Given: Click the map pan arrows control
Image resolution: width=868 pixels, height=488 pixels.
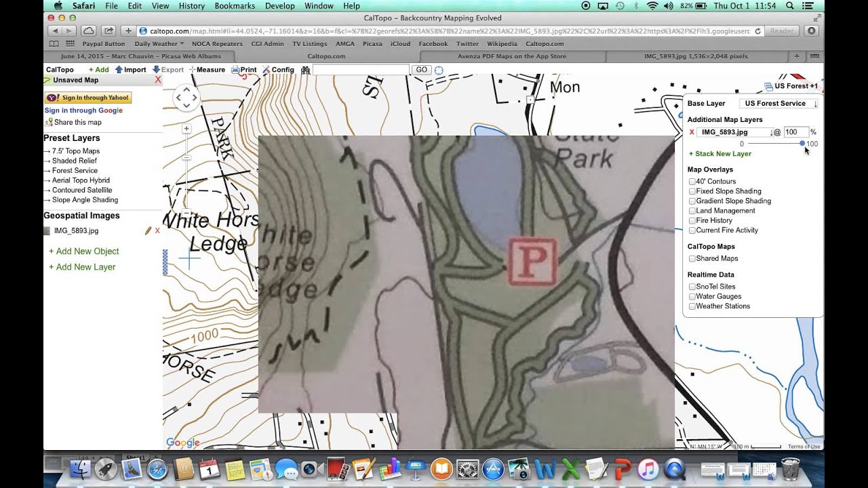Looking at the screenshot, I should (186, 98).
